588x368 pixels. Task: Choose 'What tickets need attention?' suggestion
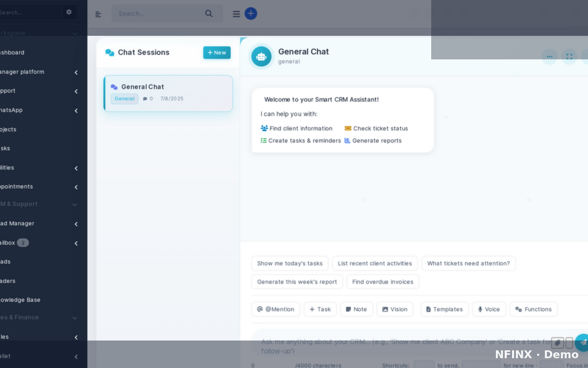point(468,263)
